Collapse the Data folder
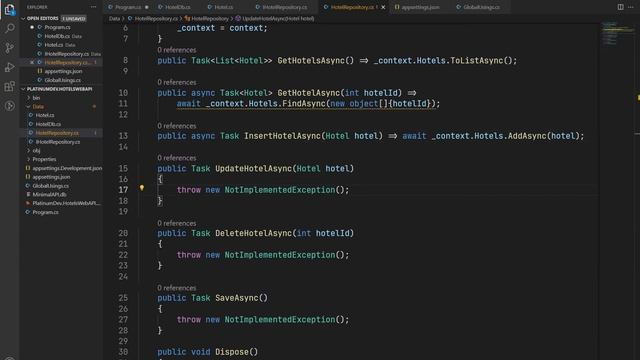 (29, 107)
